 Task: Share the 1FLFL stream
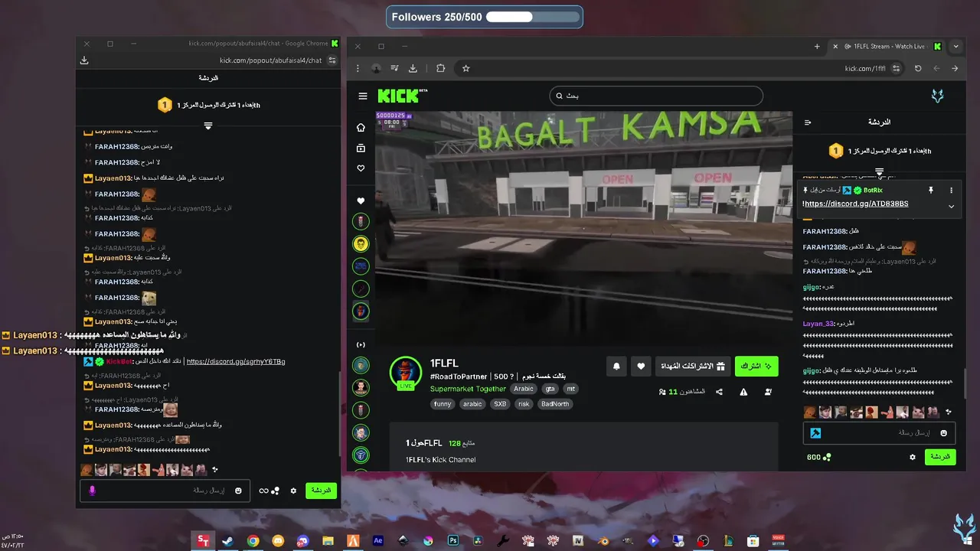coord(719,392)
